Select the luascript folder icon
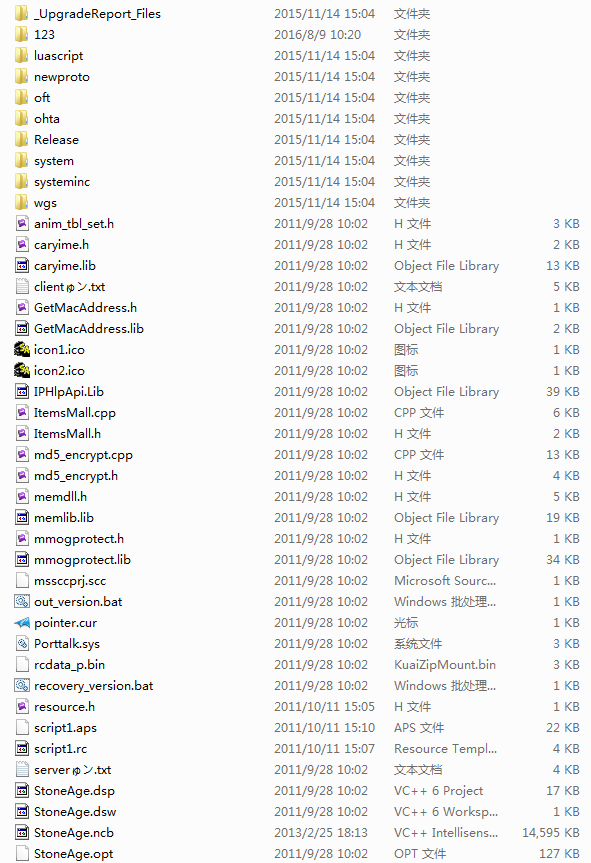 [x=21, y=56]
